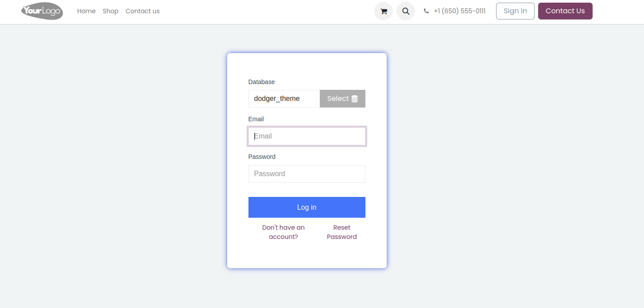Click the Email label above the field

256,119
